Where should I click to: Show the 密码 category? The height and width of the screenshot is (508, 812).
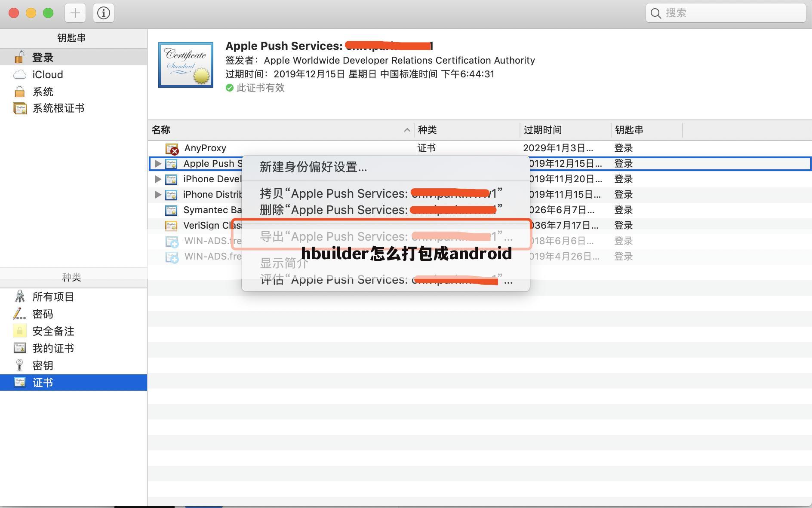(x=74, y=314)
